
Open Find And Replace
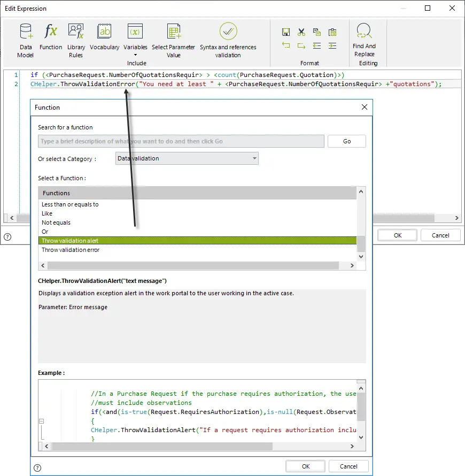[x=365, y=40]
